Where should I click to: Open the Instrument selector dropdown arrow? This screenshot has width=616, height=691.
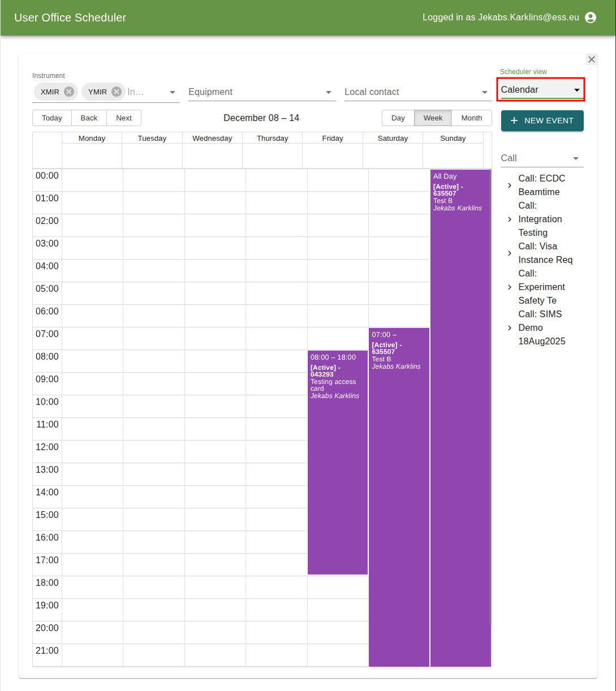click(172, 92)
